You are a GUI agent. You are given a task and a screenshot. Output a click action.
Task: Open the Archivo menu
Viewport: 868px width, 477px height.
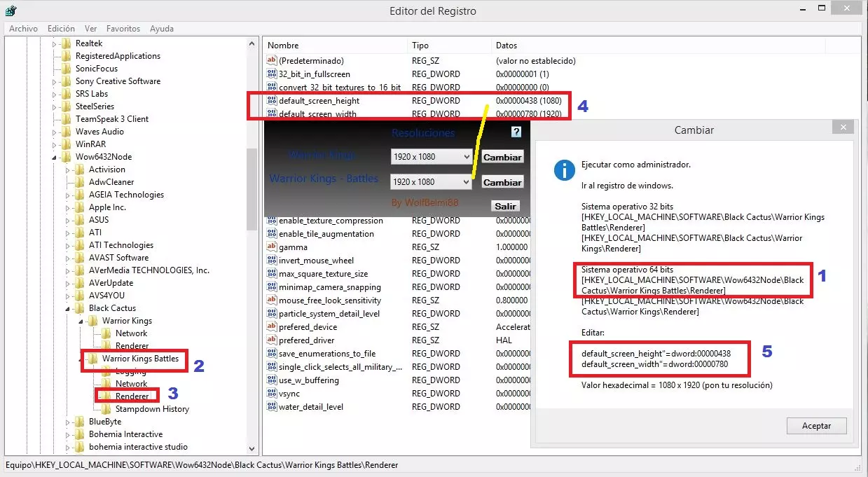23,29
